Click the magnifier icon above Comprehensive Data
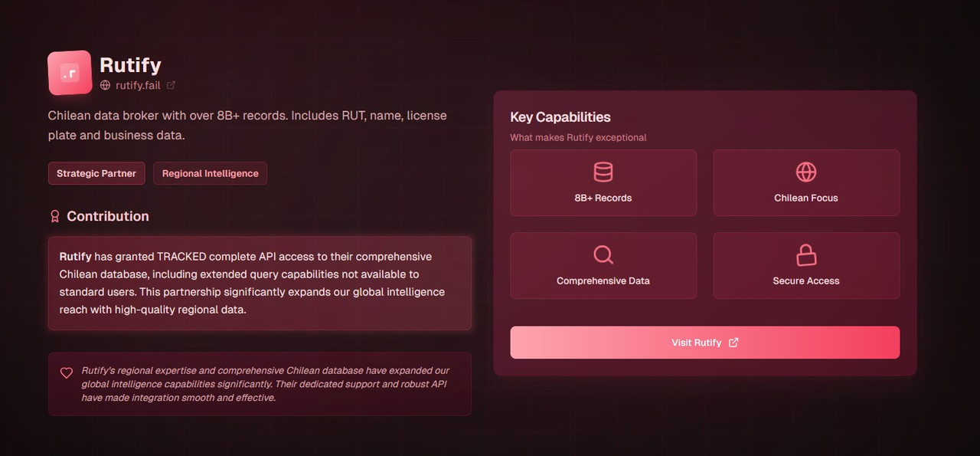Image resolution: width=980 pixels, height=456 pixels. click(603, 254)
